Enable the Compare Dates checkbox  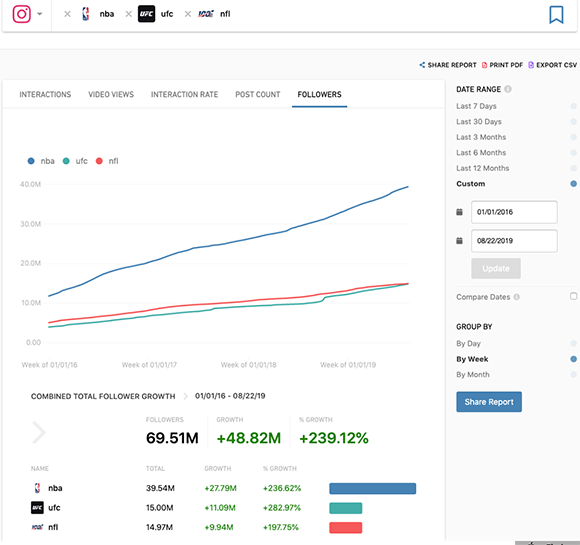(x=573, y=296)
